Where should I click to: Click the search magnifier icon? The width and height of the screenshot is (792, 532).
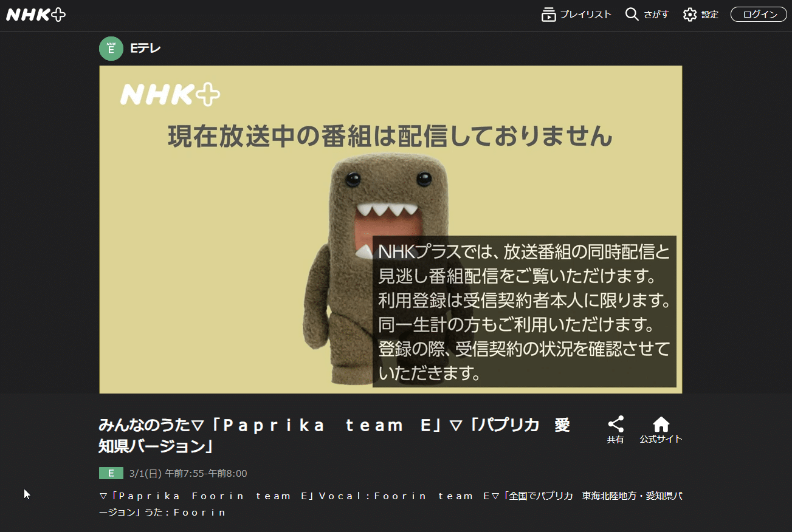[632, 15]
